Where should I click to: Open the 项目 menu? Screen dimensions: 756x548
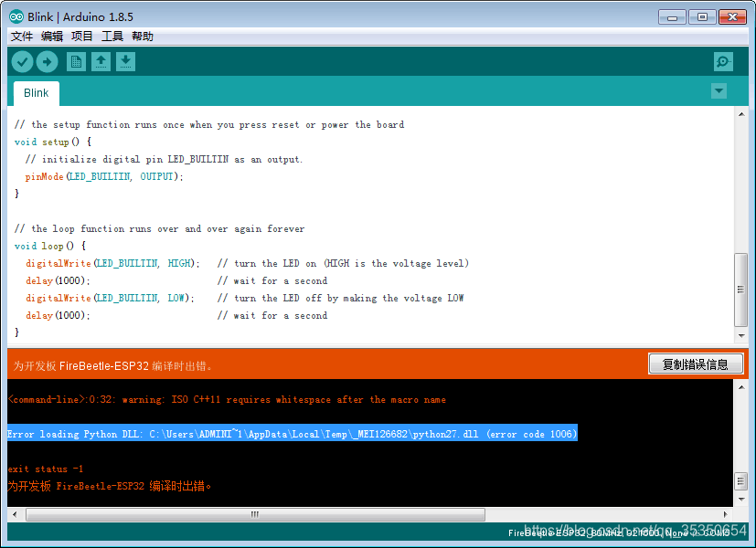82,37
